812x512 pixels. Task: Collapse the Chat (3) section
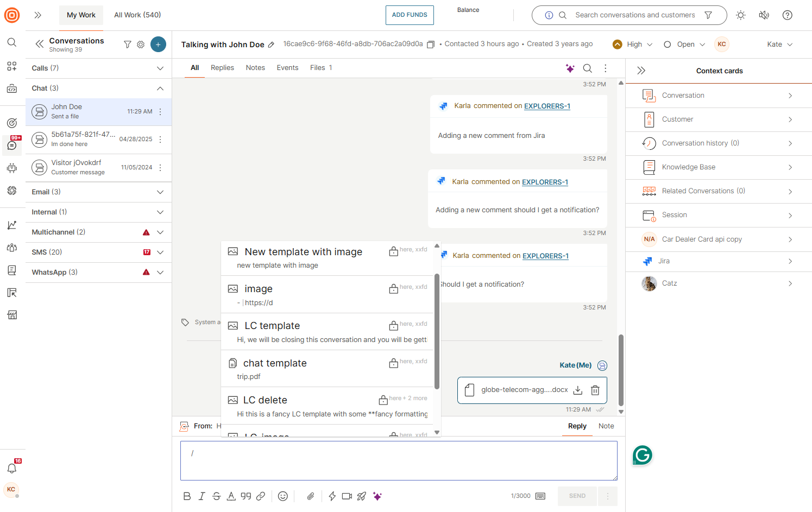(x=160, y=88)
